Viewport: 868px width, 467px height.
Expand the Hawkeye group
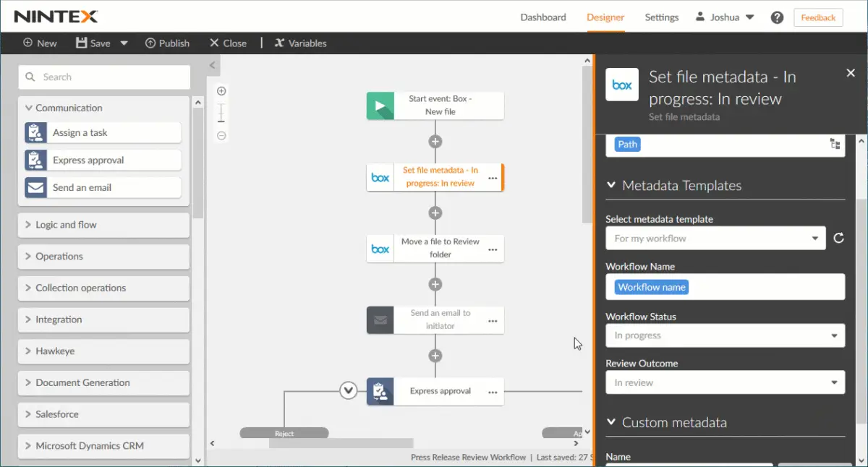pos(104,351)
